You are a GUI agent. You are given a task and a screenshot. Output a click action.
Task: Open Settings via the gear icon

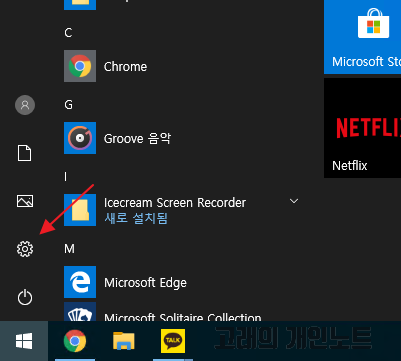pos(25,249)
